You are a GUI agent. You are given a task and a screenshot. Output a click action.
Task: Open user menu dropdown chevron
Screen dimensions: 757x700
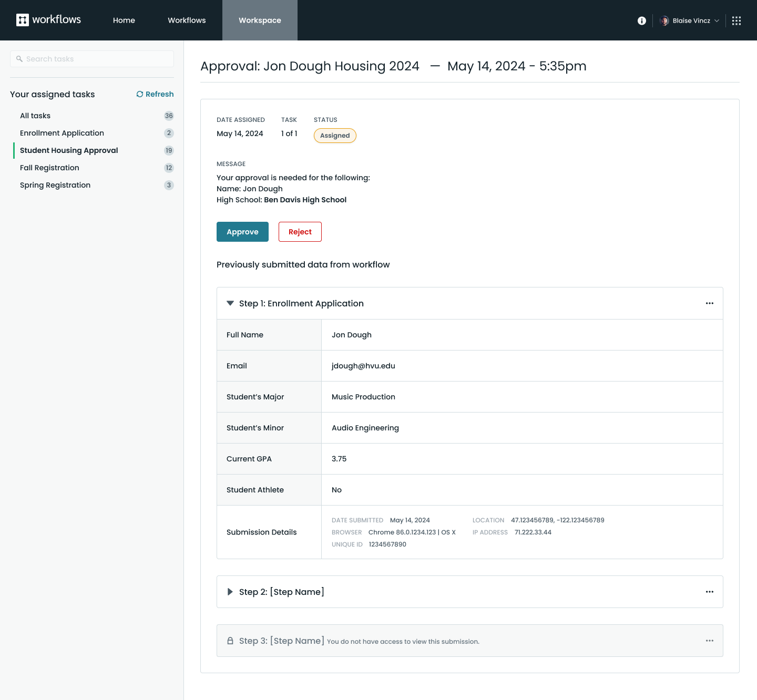717,21
